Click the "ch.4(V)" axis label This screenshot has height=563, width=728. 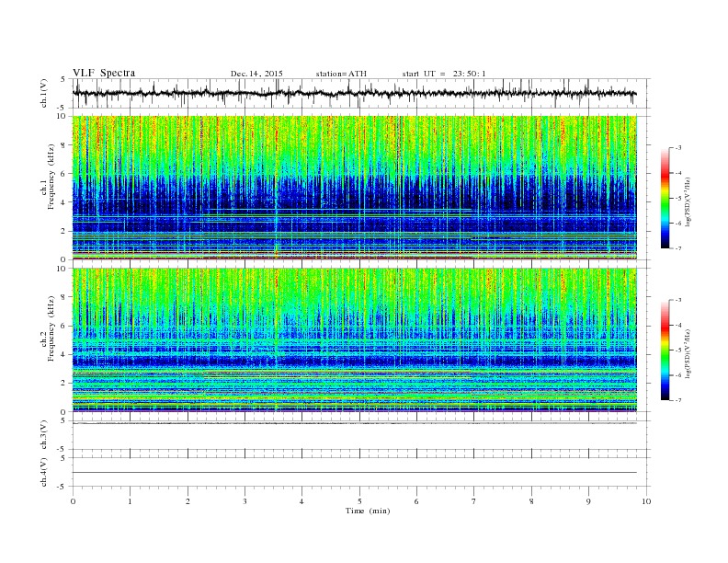tap(44, 472)
